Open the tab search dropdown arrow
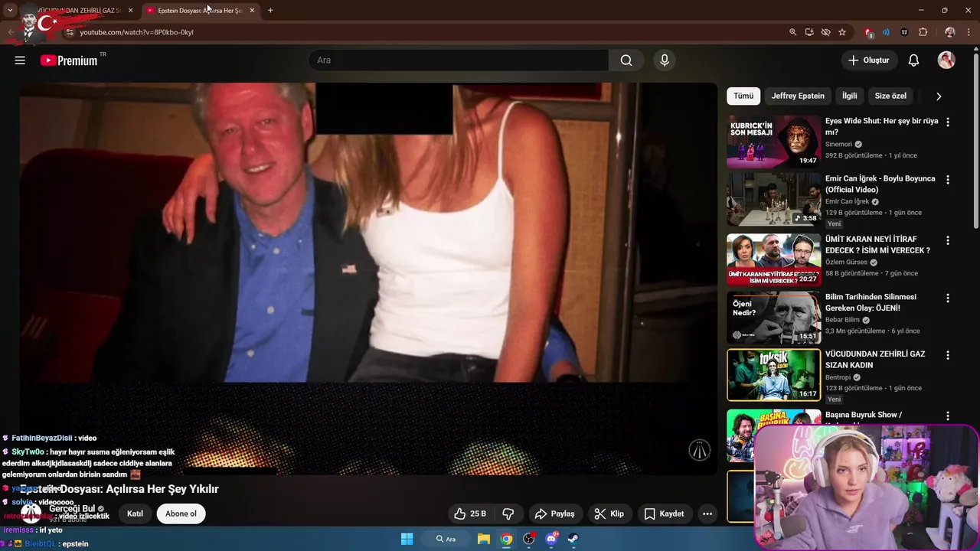The image size is (980, 551). pos(10,10)
